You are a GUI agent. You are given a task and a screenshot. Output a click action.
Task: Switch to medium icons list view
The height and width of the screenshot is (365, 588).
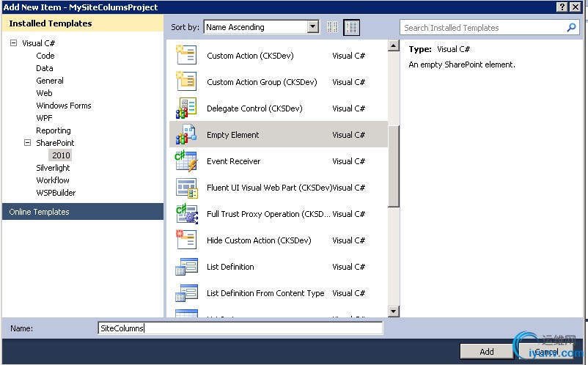point(351,27)
